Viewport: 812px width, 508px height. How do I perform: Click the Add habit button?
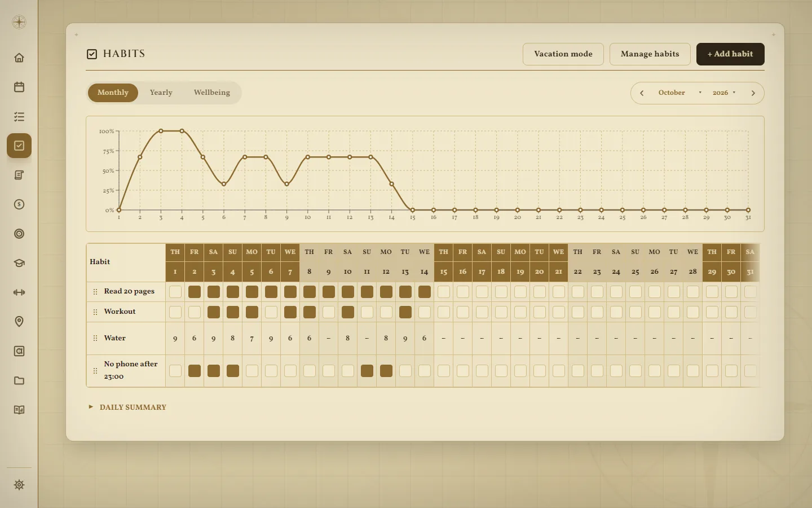pos(730,54)
